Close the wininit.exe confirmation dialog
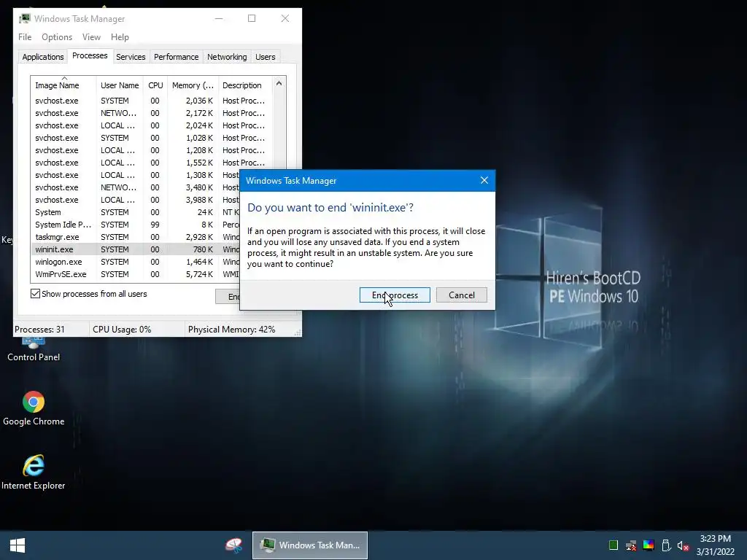 point(484,181)
